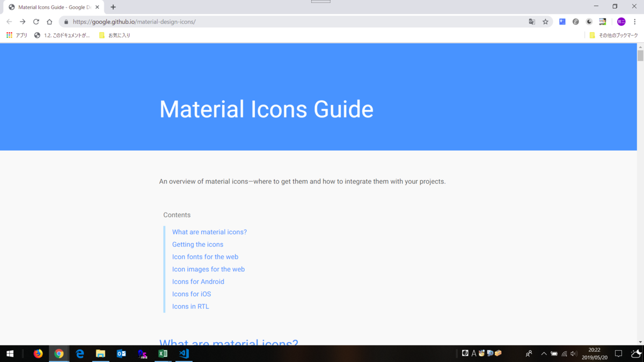The width and height of the screenshot is (644, 362).
Task: Open the volume speaker tray icon
Action: [x=574, y=353]
